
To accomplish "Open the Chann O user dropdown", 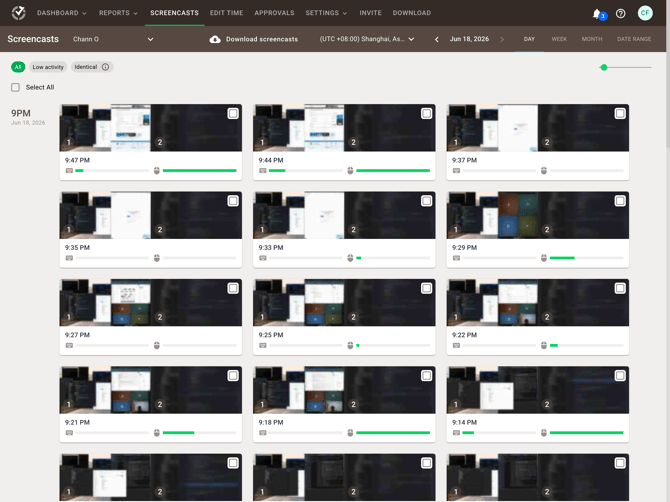I will (113, 39).
